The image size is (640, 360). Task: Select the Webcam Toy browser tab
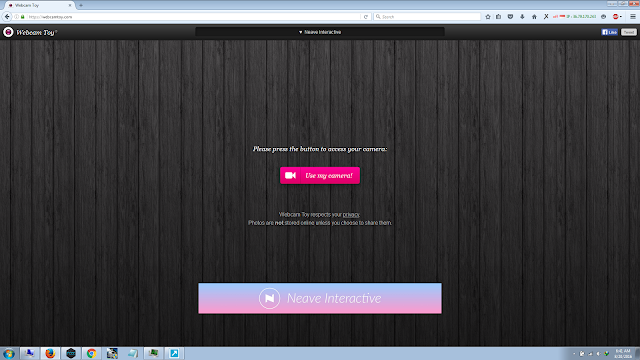click(x=39, y=5)
